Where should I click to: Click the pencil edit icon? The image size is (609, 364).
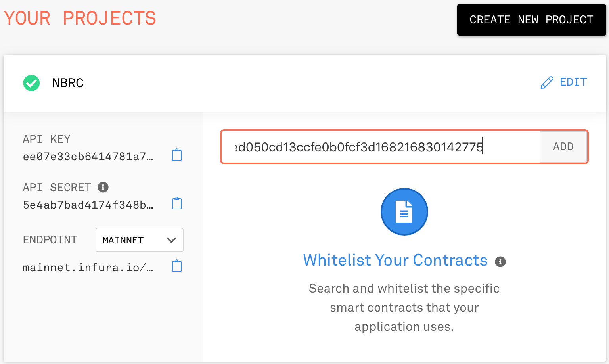pyautogui.click(x=547, y=82)
